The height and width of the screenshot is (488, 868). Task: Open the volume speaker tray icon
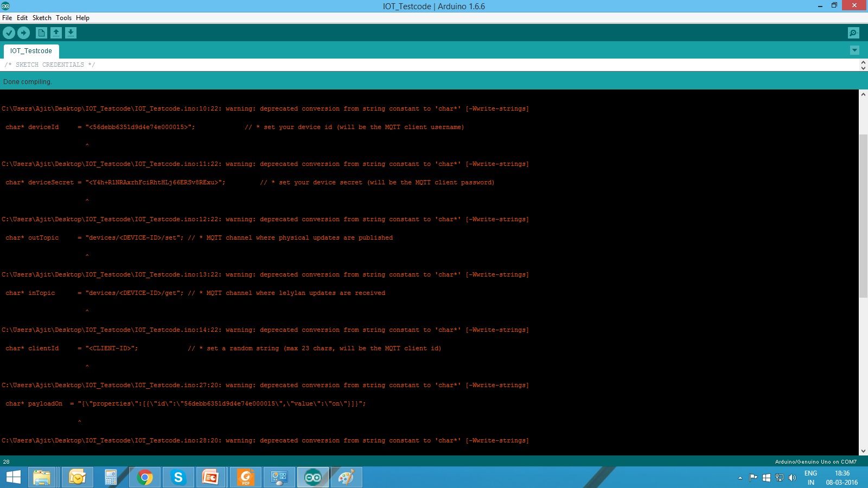(x=793, y=478)
